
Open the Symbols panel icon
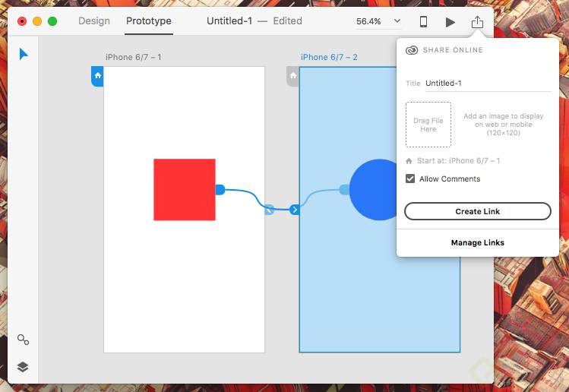coord(23,340)
